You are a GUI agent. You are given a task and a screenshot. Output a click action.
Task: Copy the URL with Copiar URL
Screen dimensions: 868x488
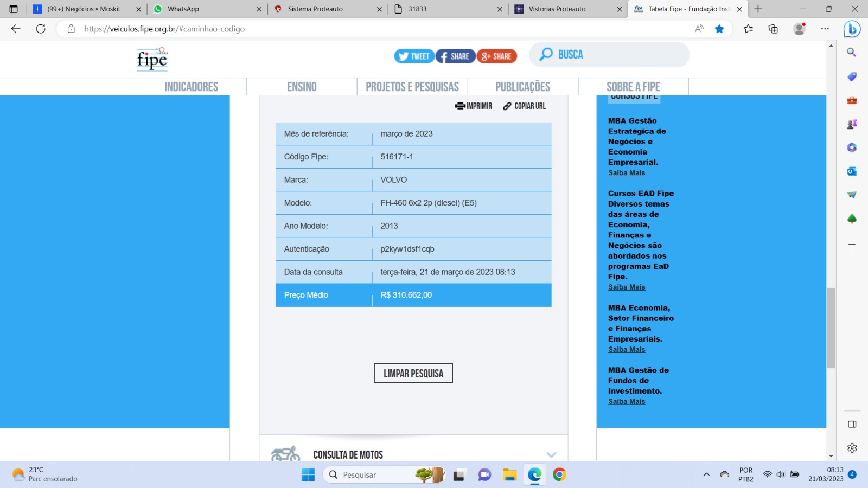pos(524,106)
